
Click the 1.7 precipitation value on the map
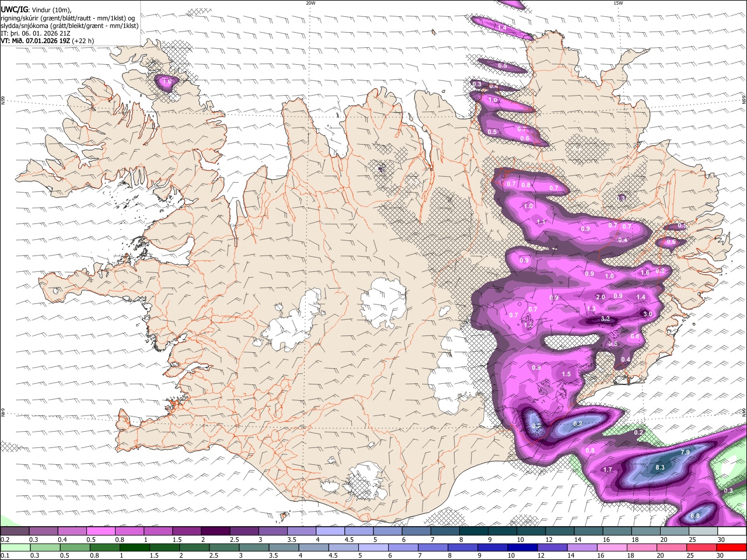[x=608, y=470]
